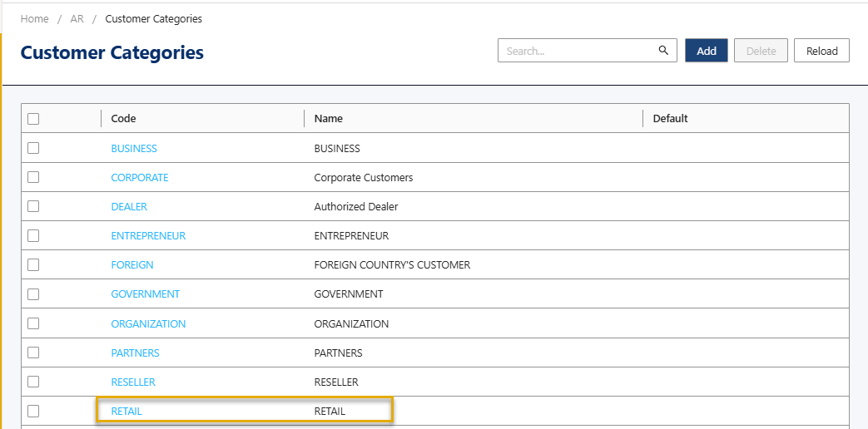Open the RESELLER category code link
This screenshot has height=429, width=868.
(x=133, y=382)
